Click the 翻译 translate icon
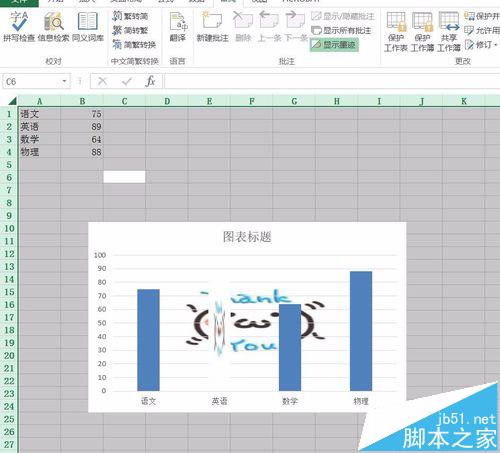This screenshot has height=453, width=500. pos(178,27)
